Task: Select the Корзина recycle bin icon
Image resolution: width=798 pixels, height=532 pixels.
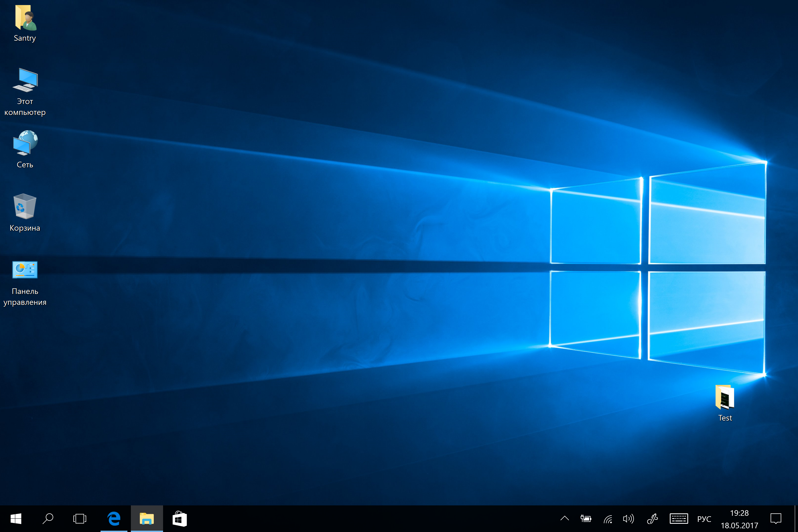Action: click(25, 206)
